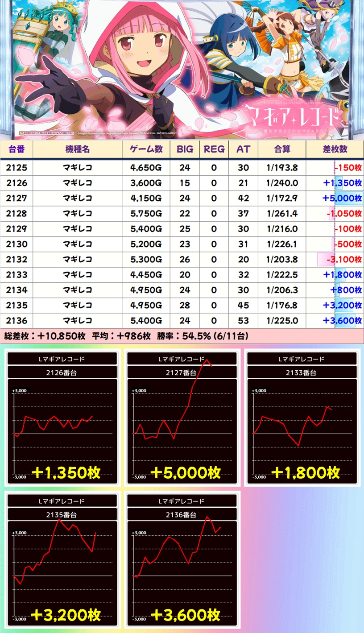Select the 1/172.9 combined probability cell
364x633 pixels.
click(x=282, y=199)
